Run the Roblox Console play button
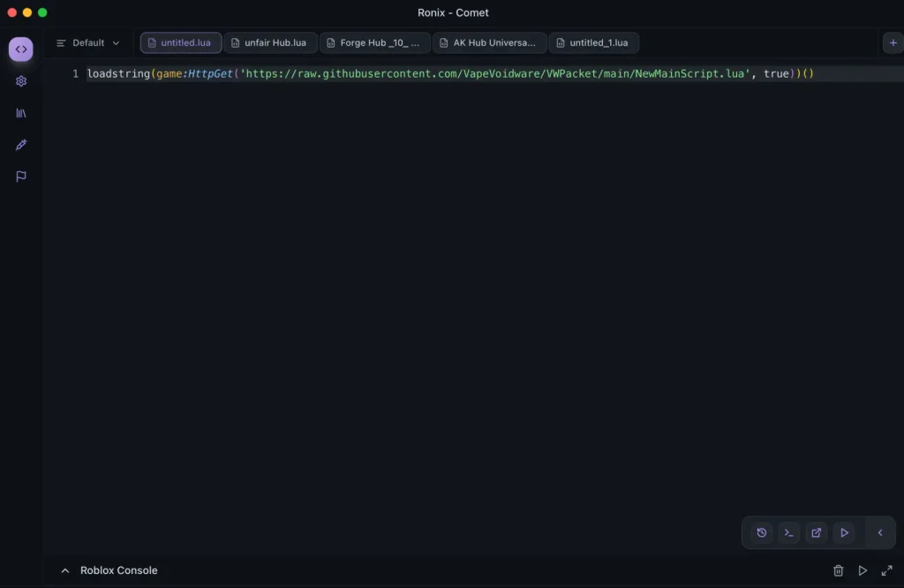This screenshot has height=588, width=904. coord(863,570)
